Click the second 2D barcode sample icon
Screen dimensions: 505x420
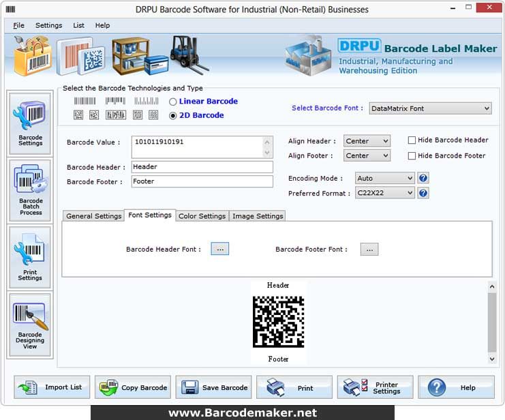(94, 115)
